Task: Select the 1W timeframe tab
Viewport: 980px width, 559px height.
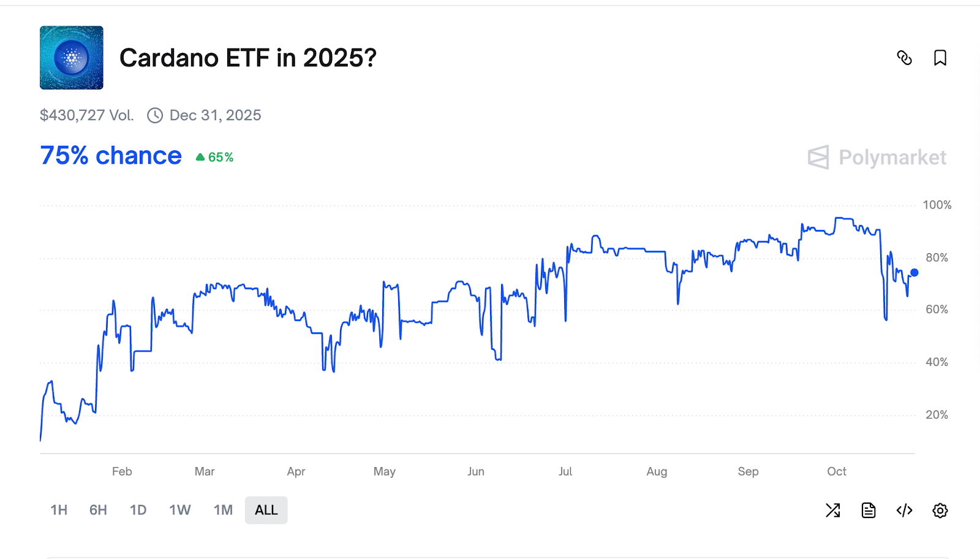Action: [179, 509]
